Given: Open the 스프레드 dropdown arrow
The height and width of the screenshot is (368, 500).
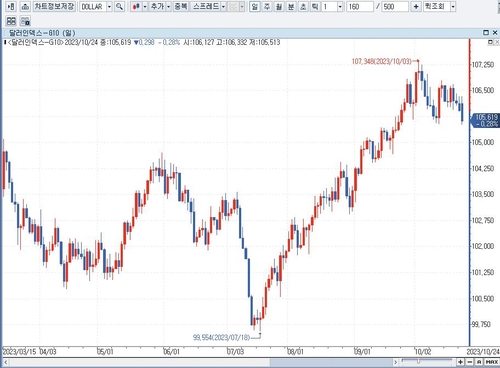Looking at the screenshot, I should click(x=223, y=6).
